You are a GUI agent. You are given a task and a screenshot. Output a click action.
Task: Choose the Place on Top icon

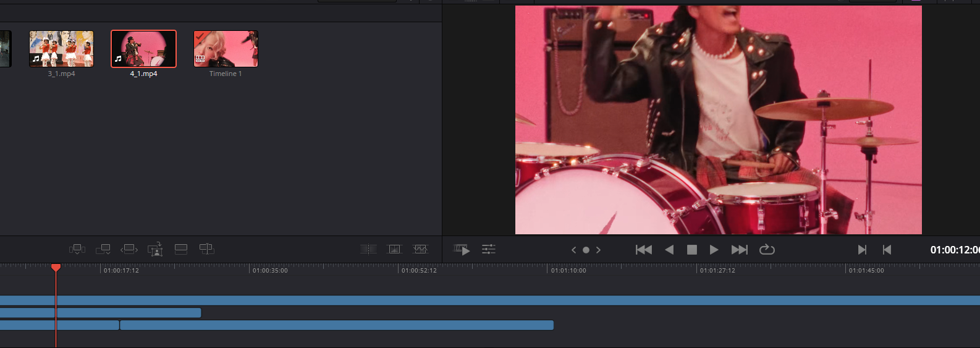[181, 249]
